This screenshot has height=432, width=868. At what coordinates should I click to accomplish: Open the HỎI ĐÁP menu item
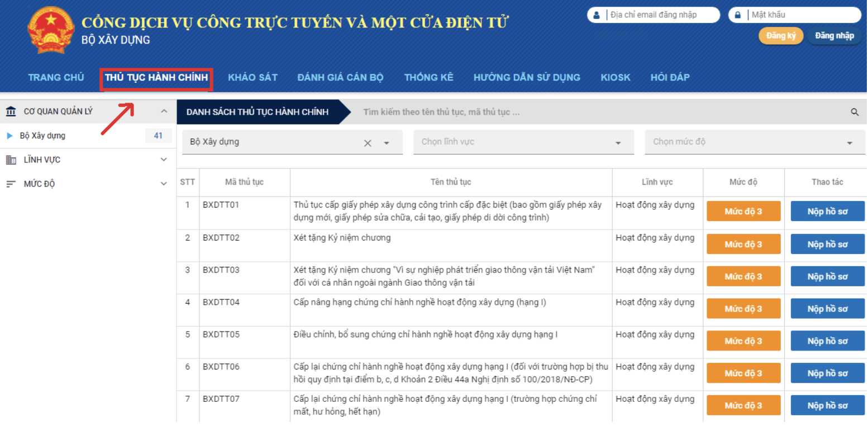670,78
